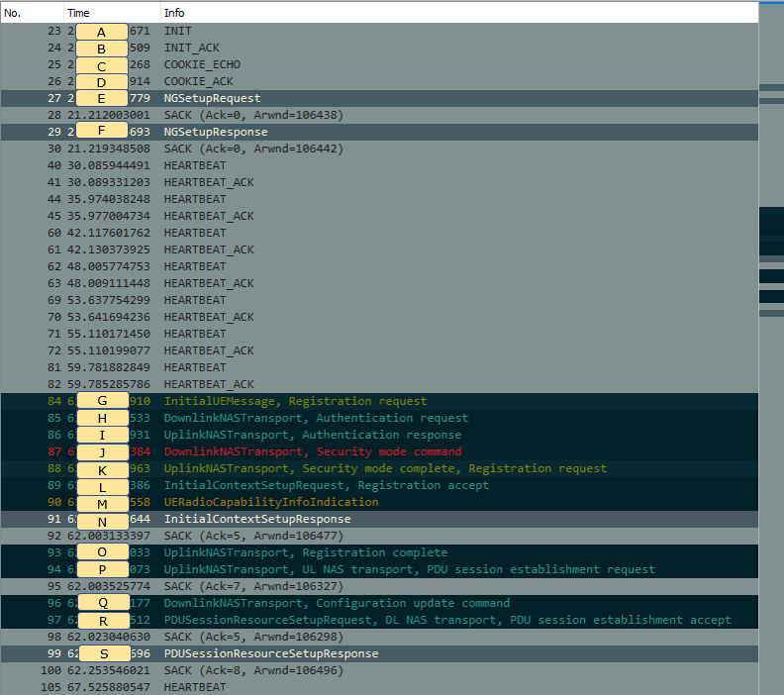
Task: Select PDU session establishment request packet
Action: 379,570
